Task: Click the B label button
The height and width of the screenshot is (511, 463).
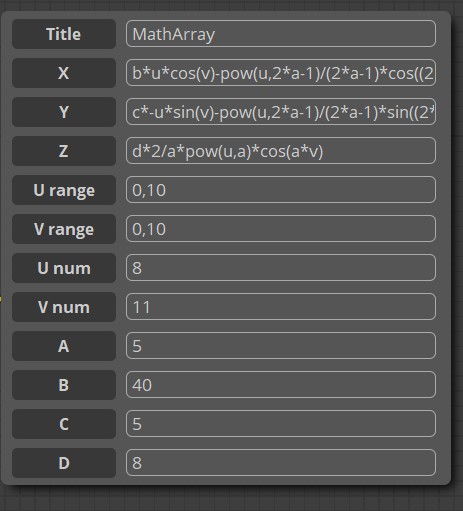Action: pos(64,385)
